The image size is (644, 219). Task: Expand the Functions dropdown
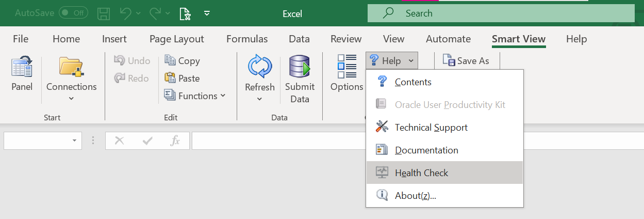(223, 96)
